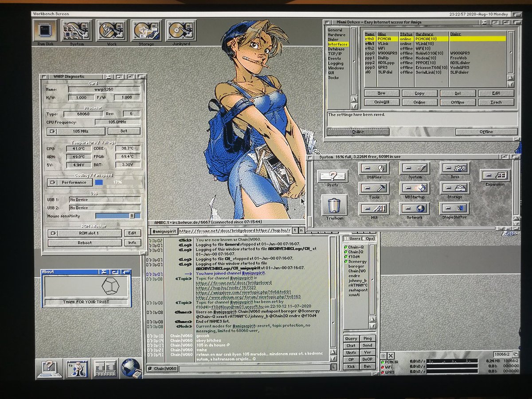The height and width of the screenshot is (399, 532).
Task: Click Del in Miami interfaces
Action: [x=458, y=94]
